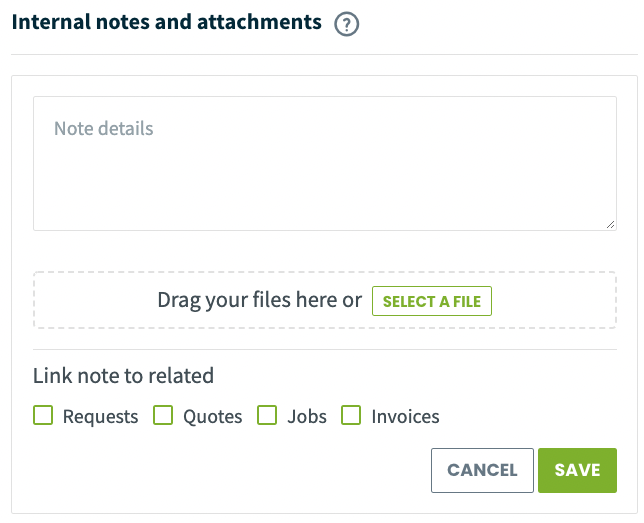Click the dashed file drop zone

[x=325, y=300]
